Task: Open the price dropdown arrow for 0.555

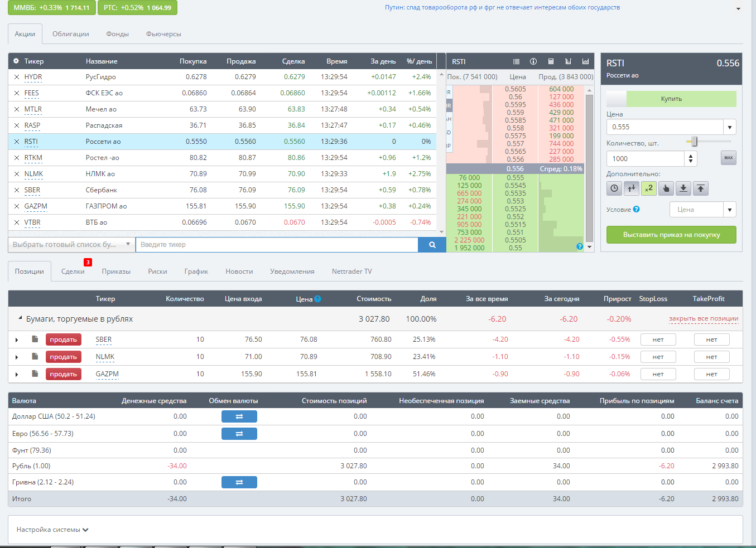Action: pos(730,127)
